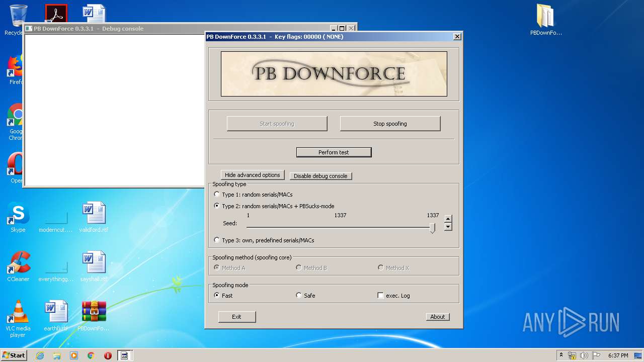Image resolution: width=644 pixels, height=362 pixels.
Task: Click Disable debug console
Action: (320, 176)
